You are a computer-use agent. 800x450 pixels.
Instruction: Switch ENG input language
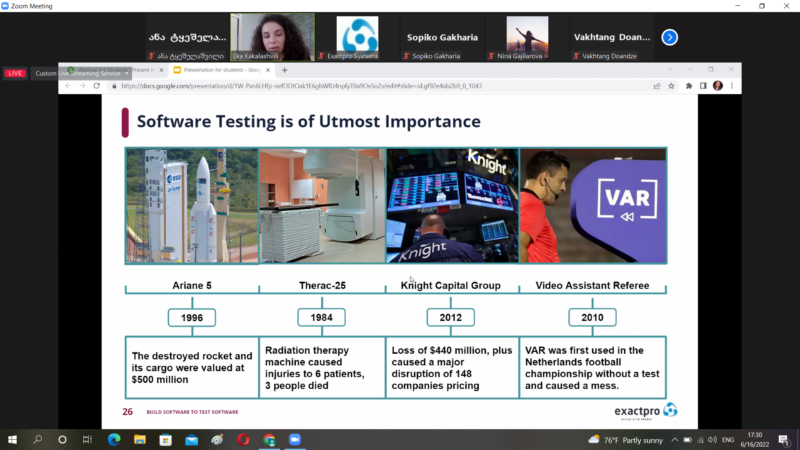pyautogui.click(x=728, y=440)
